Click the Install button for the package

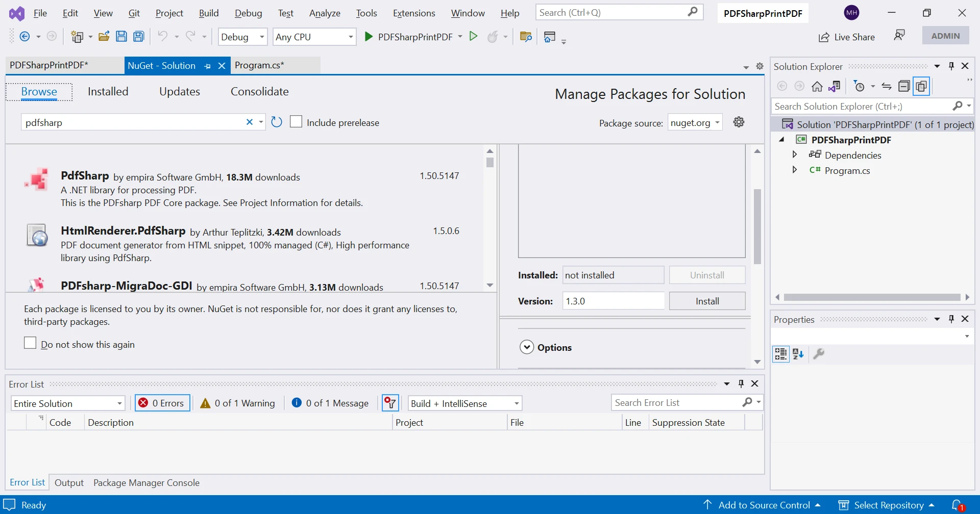point(707,301)
